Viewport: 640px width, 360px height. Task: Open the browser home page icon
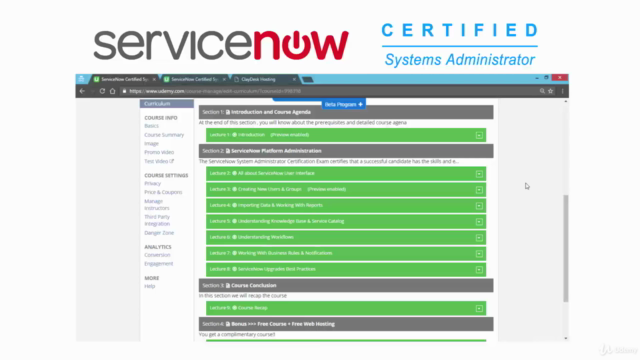pyautogui.click(x=112, y=91)
